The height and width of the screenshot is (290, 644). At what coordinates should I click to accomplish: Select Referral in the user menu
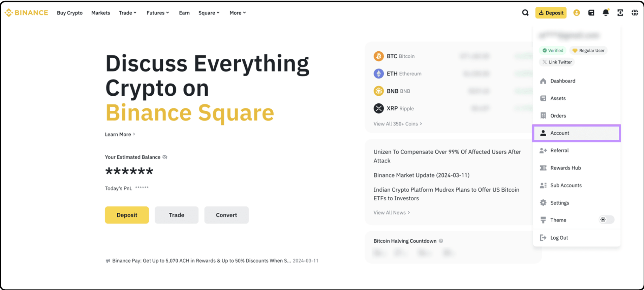point(577,150)
